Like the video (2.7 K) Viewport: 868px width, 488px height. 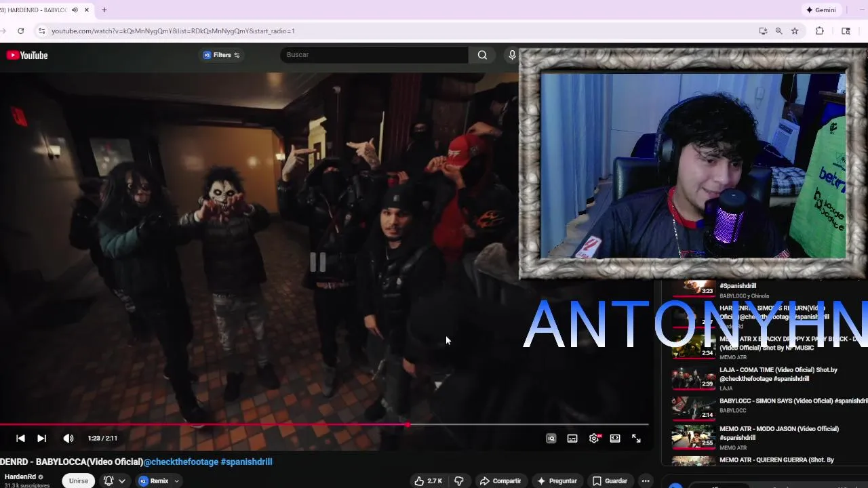pyautogui.click(x=428, y=481)
